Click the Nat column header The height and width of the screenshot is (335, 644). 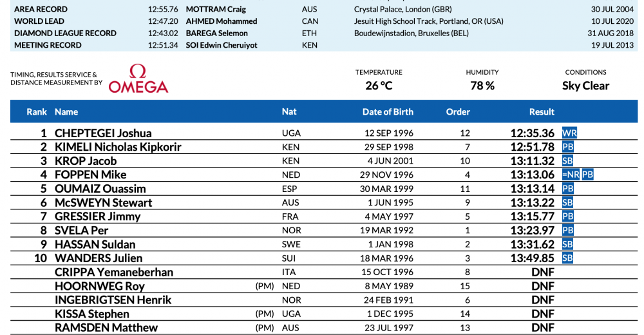click(x=289, y=112)
